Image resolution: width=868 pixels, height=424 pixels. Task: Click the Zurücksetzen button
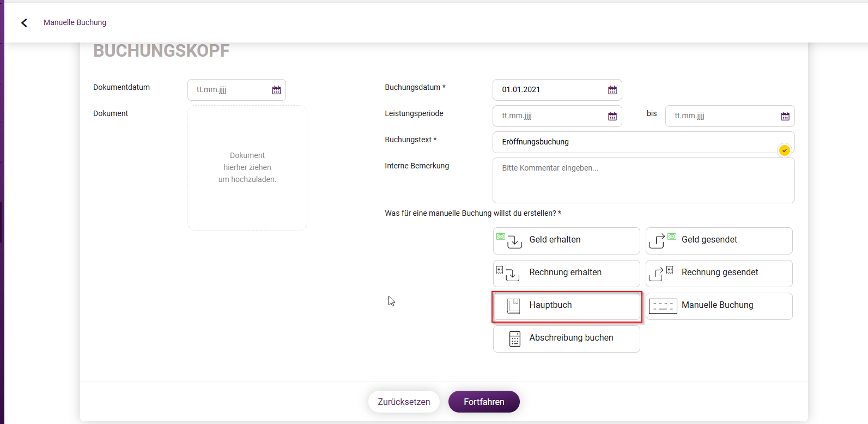tap(404, 402)
